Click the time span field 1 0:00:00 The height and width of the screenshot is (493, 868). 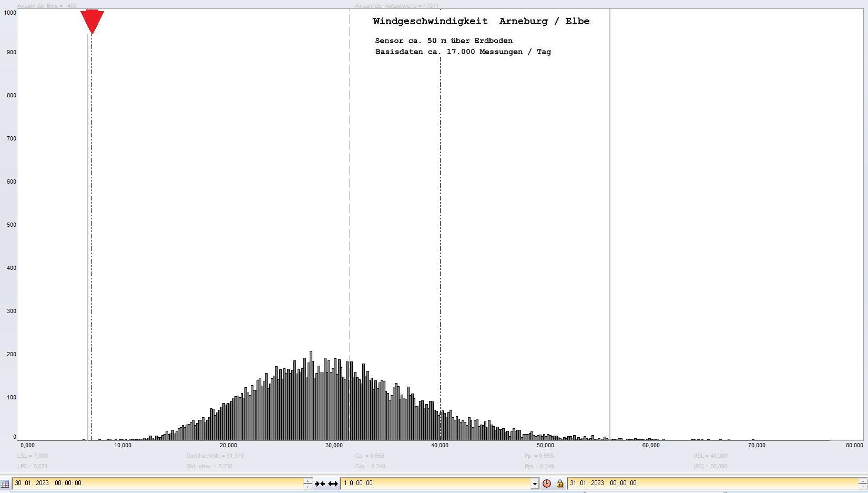pyautogui.click(x=436, y=483)
